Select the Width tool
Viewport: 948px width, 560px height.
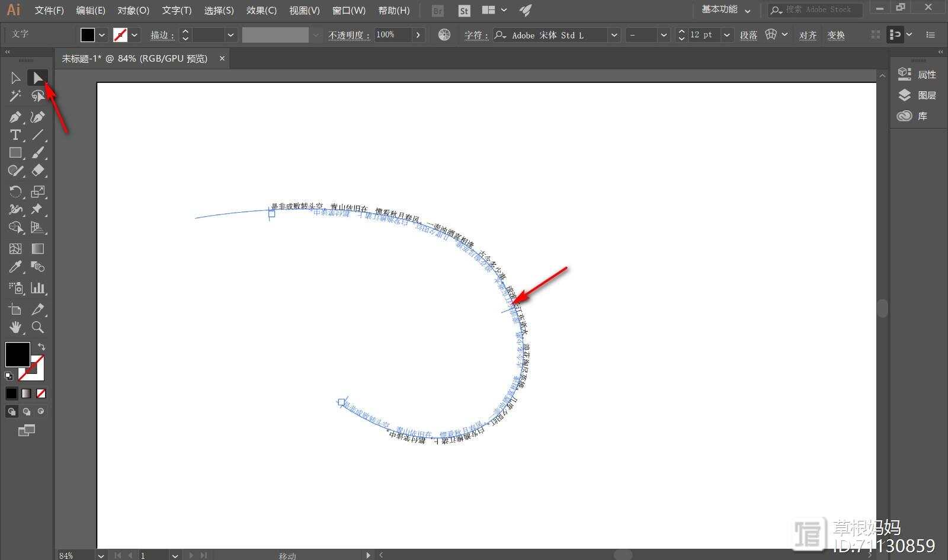tap(15, 209)
